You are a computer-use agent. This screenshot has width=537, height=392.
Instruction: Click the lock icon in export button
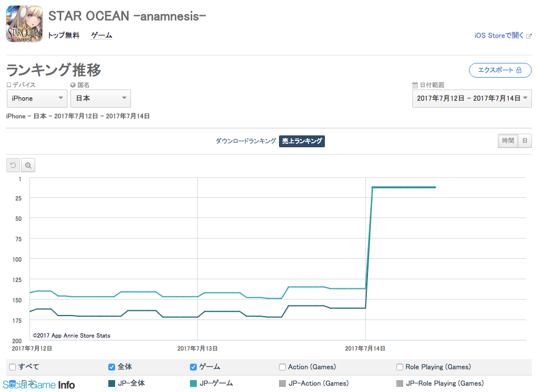[519, 70]
